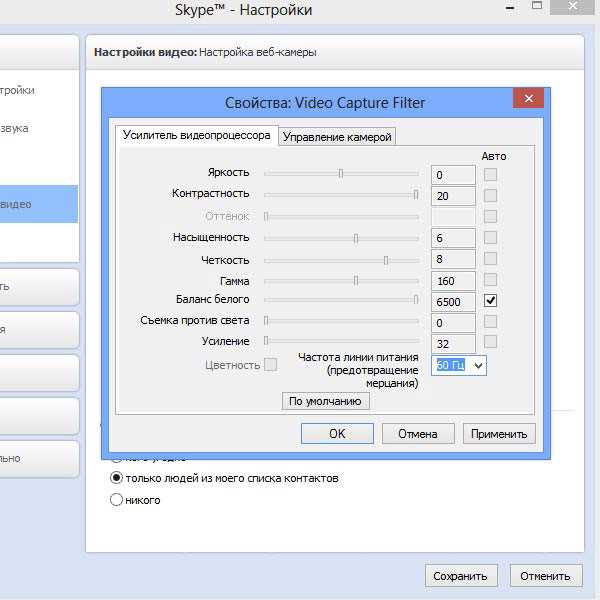The width and height of the screenshot is (600, 600).
Task: Click the Гамма value field
Action: 453,281
